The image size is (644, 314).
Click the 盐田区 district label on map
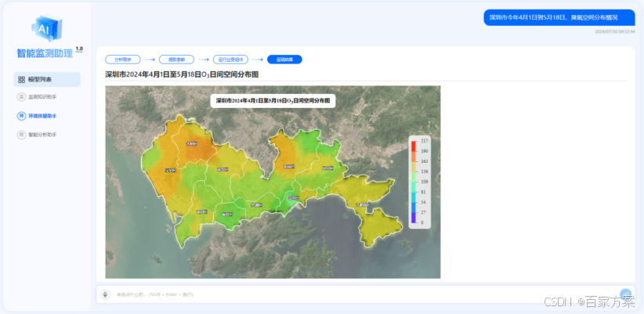click(293, 198)
